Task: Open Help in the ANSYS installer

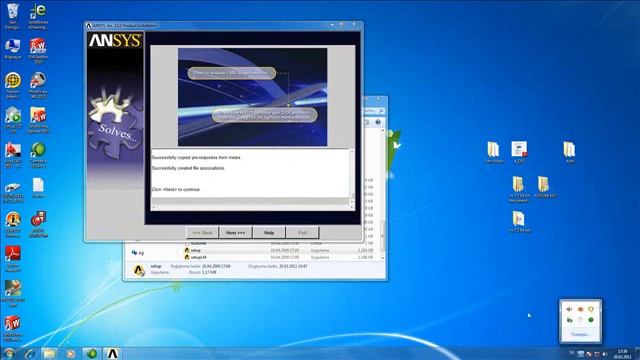Action: click(x=269, y=233)
